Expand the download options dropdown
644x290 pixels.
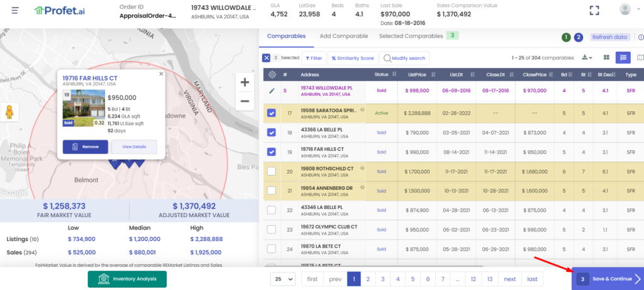coord(587,58)
